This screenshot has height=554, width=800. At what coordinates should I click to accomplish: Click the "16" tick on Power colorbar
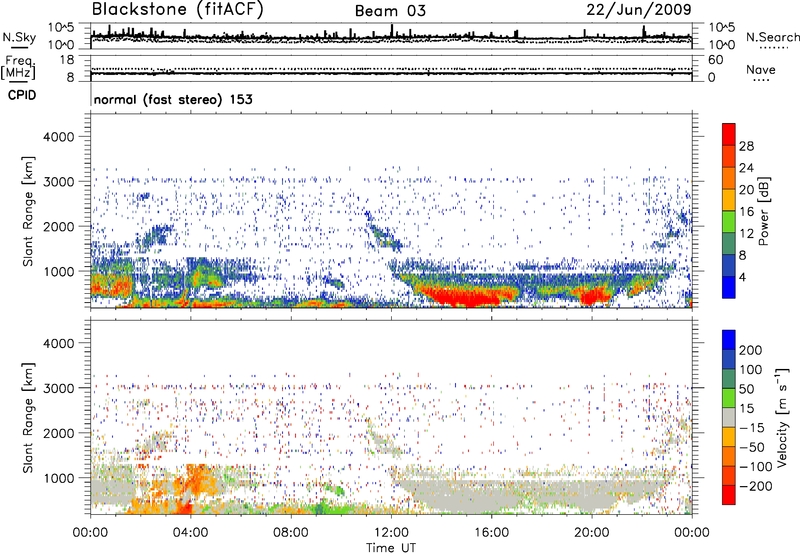(x=746, y=212)
